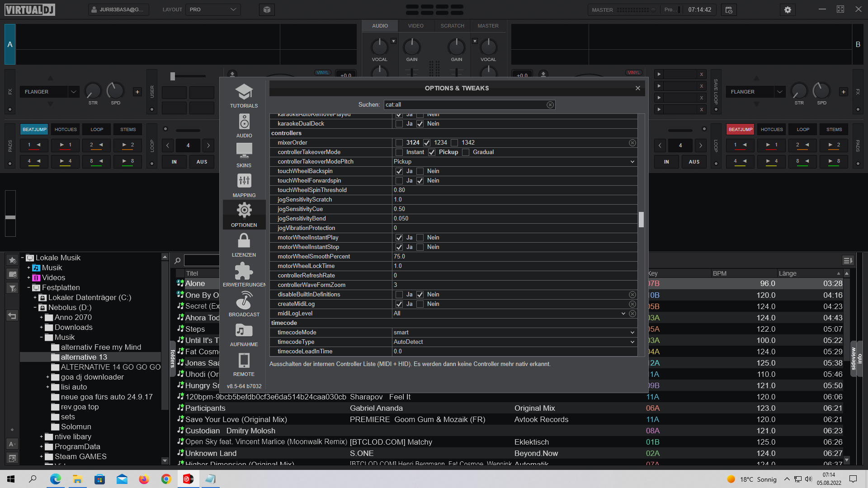
Task: Collapse the Lokale Musik tree node
Action: coord(22,258)
